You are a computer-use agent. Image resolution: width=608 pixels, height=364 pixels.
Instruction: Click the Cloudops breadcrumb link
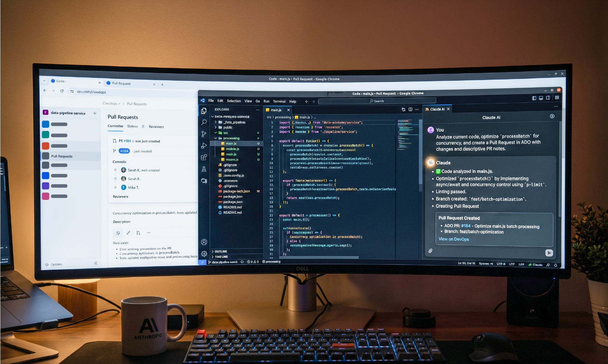(x=110, y=103)
